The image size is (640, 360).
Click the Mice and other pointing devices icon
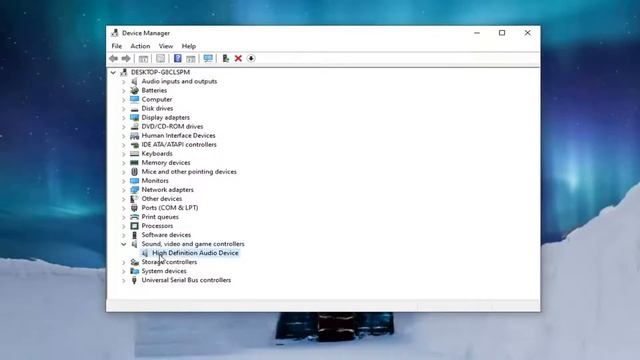(x=134, y=171)
